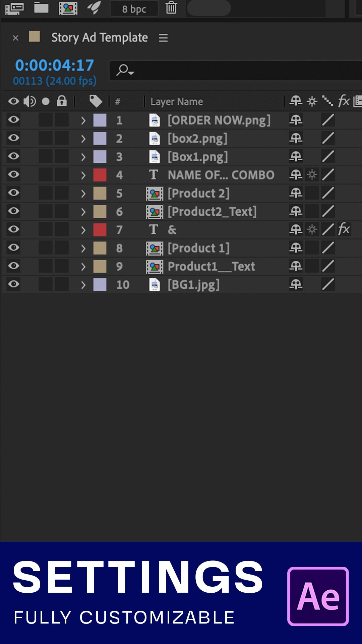The image size is (362, 644).
Task: Open the Story Ad Template panel menu
Action: point(163,38)
